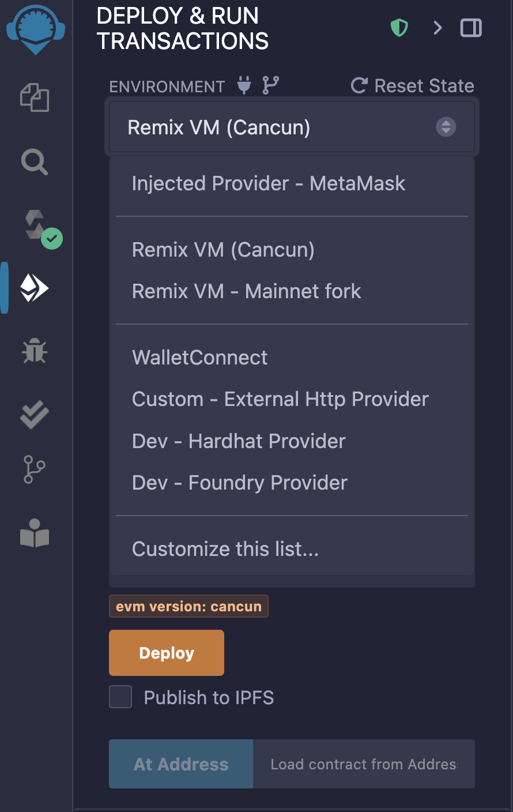Open the Debugger bug icon
This screenshot has width=513, height=812.
click(x=35, y=351)
